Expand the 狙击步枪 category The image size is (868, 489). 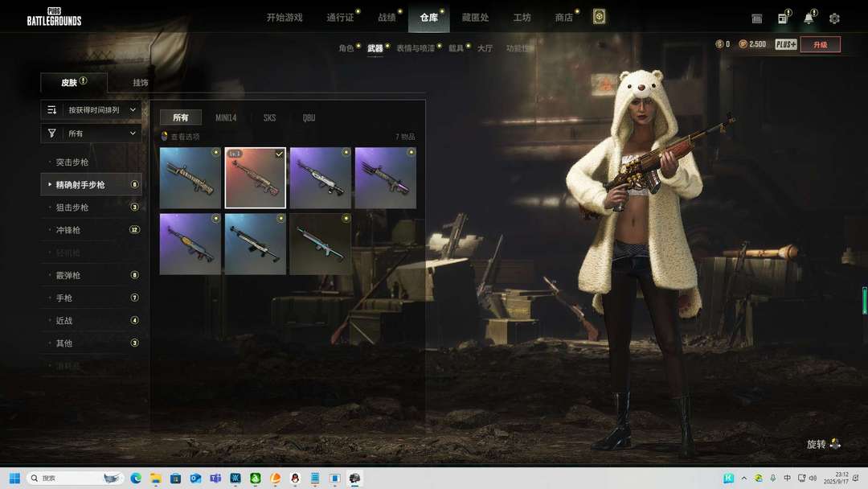(92, 208)
